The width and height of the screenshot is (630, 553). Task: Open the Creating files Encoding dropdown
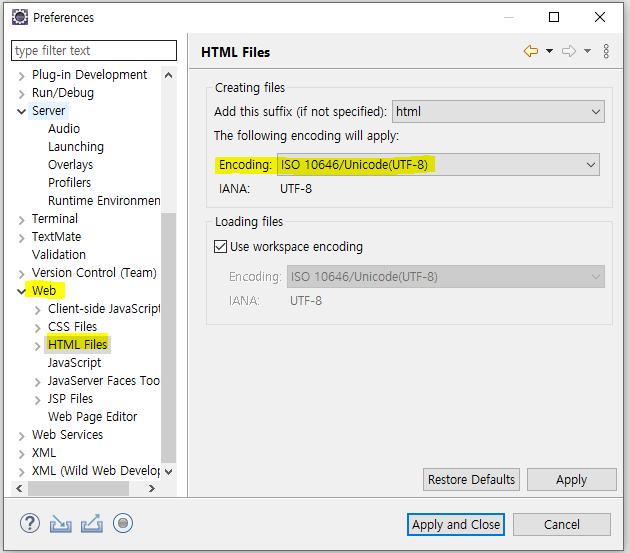click(x=438, y=164)
